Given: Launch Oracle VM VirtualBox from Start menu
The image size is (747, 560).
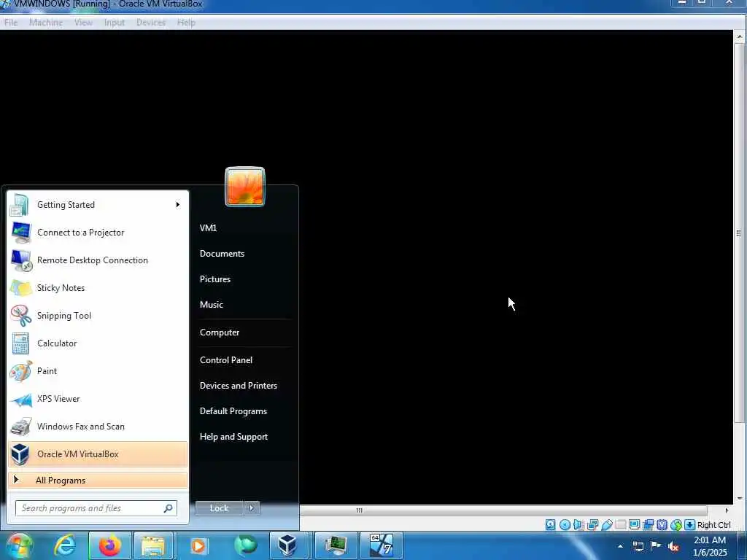Looking at the screenshot, I should [x=98, y=454].
